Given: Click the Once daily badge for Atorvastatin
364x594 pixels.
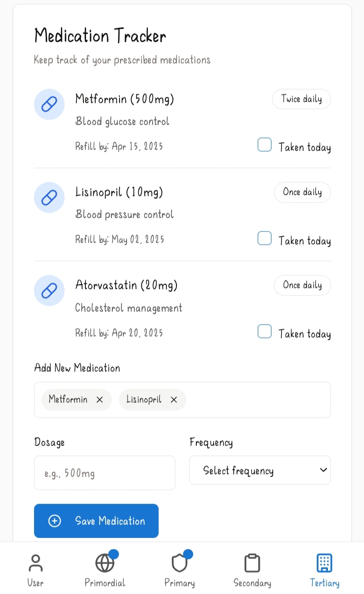Looking at the screenshot, I should click(x=302, y=285).
